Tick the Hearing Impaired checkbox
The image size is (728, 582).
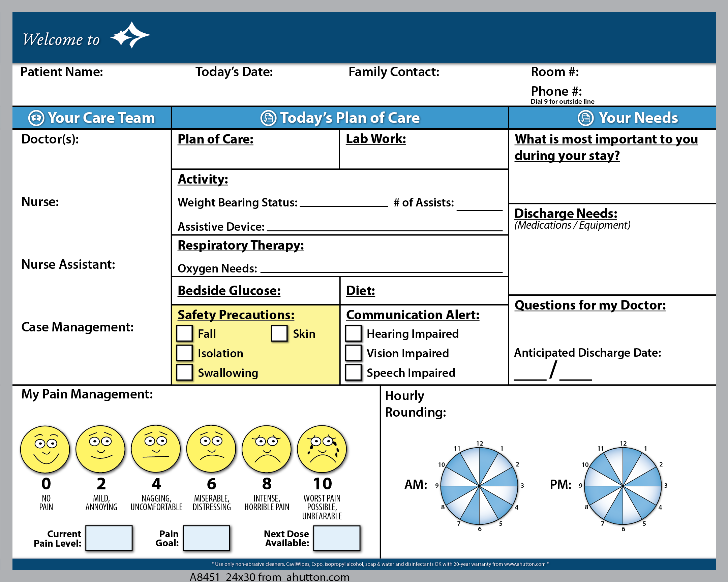point(354,333)
